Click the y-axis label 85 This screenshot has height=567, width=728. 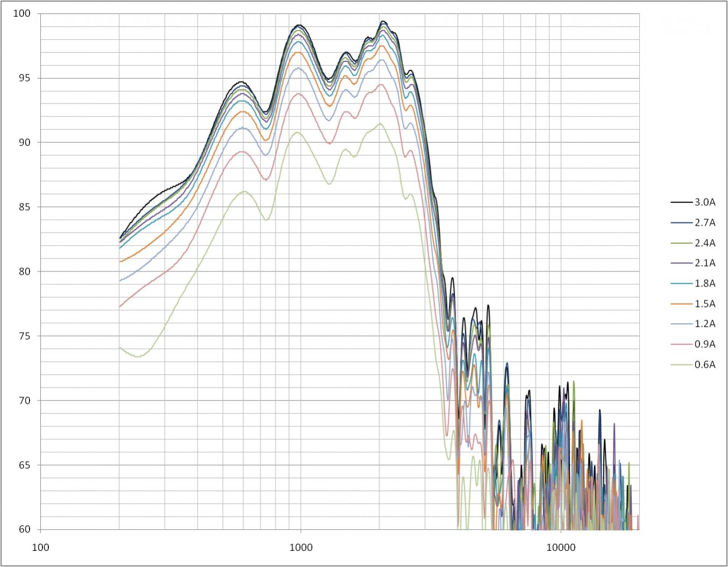(25, 207)
